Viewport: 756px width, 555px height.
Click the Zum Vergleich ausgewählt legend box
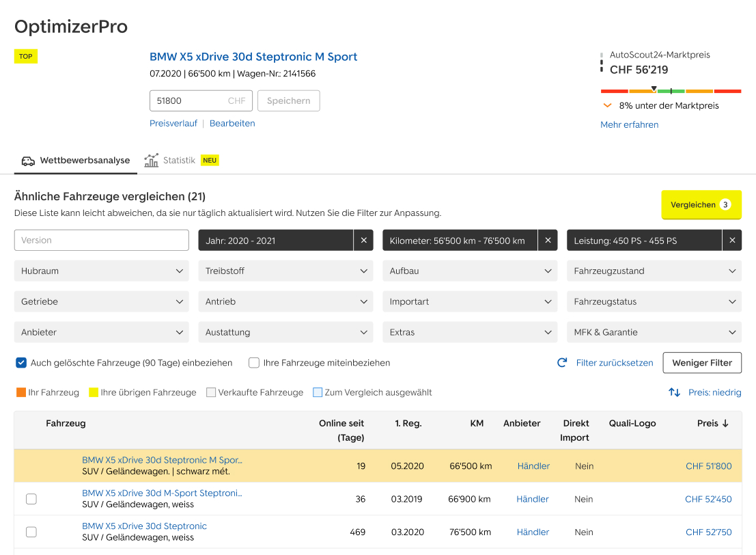[318, 392]
